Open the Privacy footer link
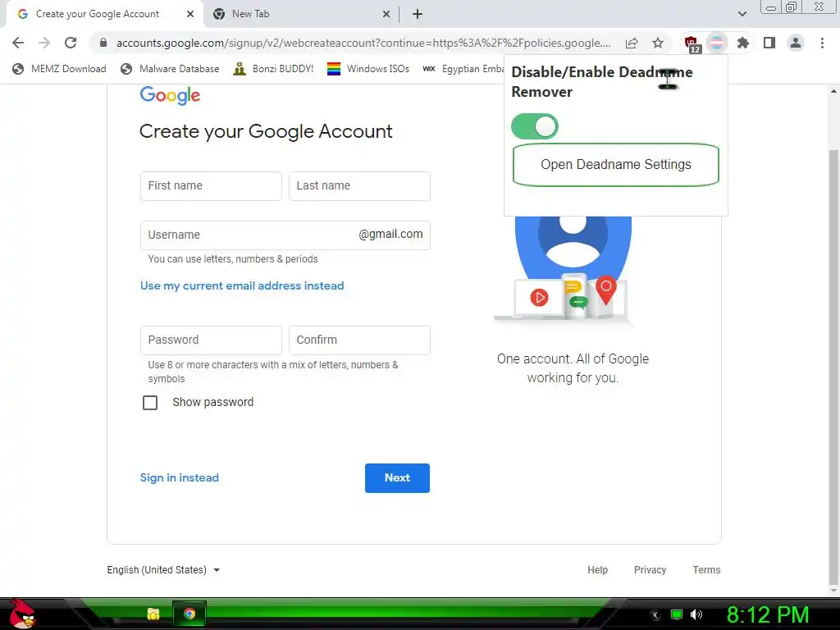Image resolution: width=840 pixels, height=630 pixels. pyautogui.click(x=650, y=569)
